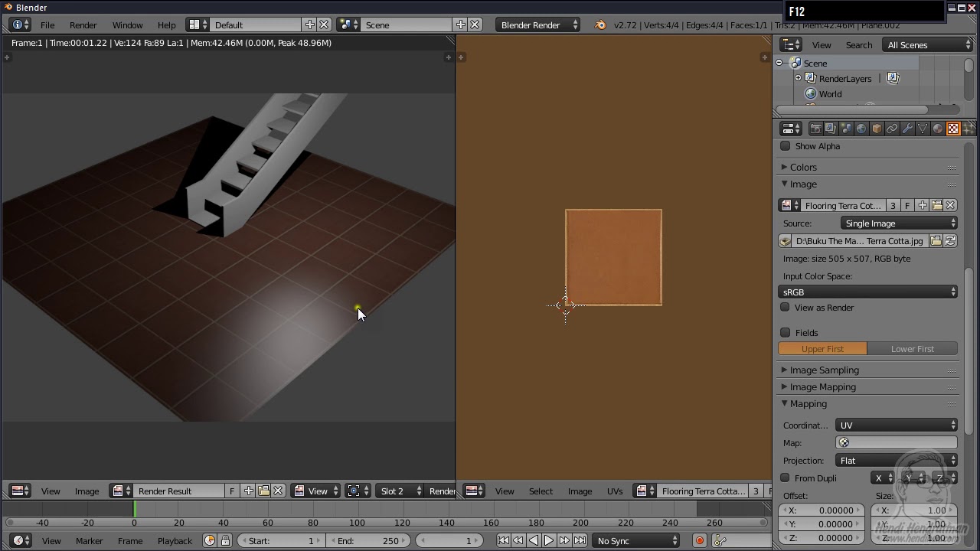Browse for image file path folder icon

pyautogui.click(x=936, y=241)
